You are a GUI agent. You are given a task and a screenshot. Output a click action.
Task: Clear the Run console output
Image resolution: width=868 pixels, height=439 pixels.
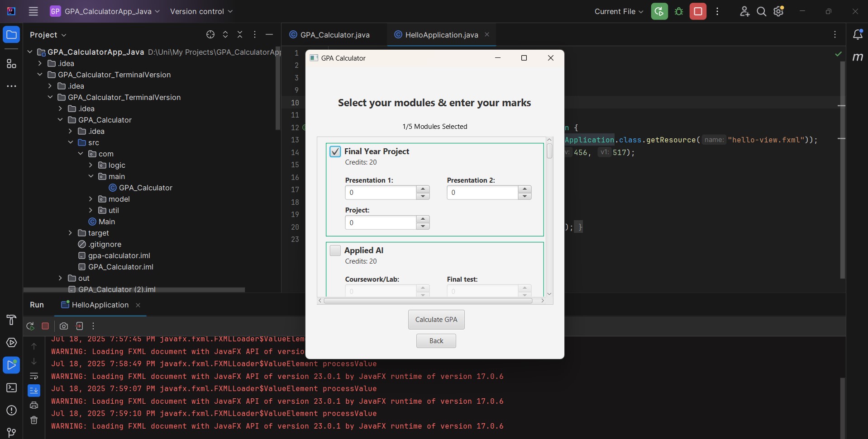click(x=34, y=420)
